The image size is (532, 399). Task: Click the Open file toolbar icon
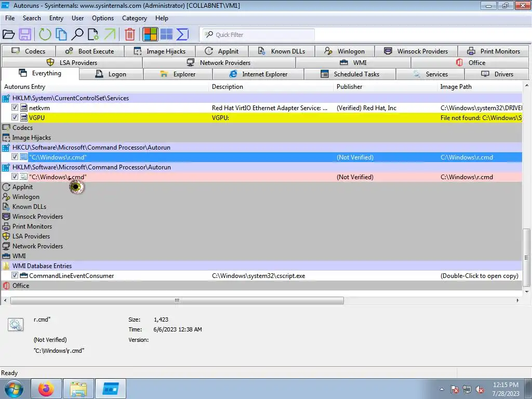tap(8, 34)
